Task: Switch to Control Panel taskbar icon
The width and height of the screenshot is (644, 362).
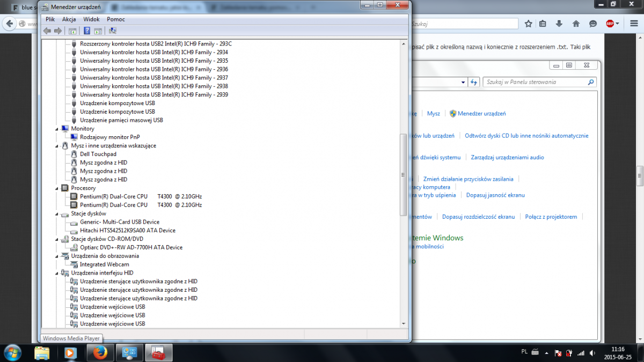Action: tap(129, 353)
